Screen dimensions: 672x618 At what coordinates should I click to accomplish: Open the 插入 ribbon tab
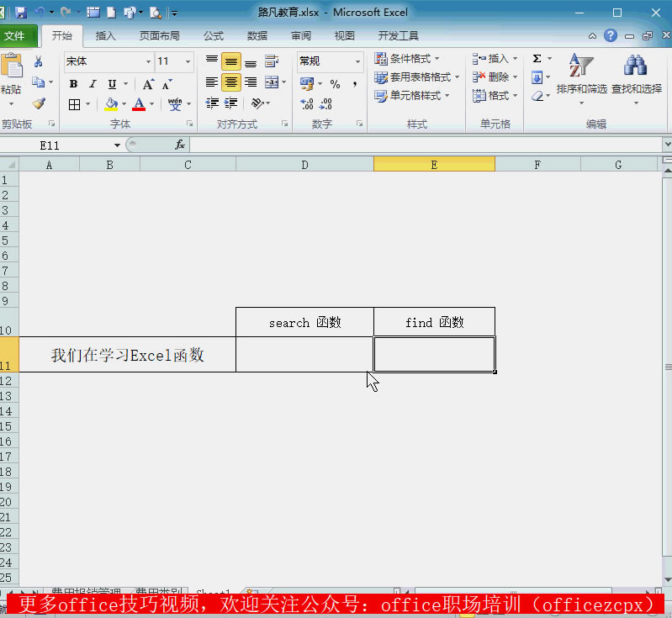106,36
